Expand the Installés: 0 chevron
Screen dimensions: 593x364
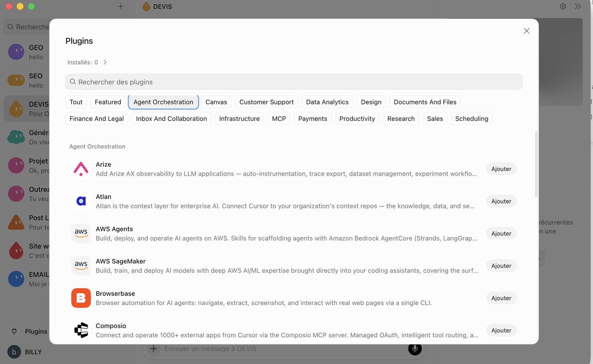tap(105, 62)
